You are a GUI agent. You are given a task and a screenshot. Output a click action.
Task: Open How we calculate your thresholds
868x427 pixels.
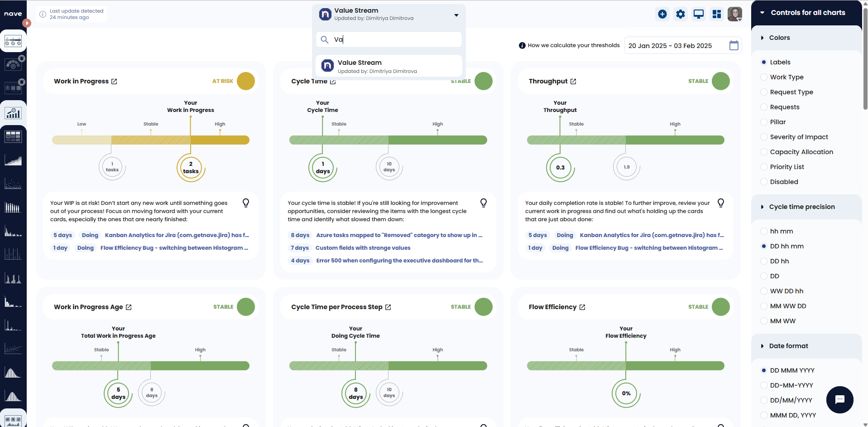[569, 45]
